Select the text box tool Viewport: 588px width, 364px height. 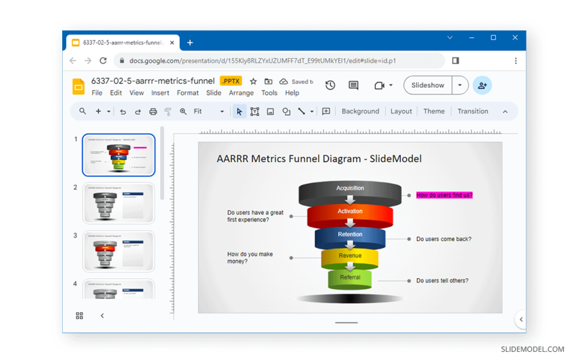[x=255, y=111]
